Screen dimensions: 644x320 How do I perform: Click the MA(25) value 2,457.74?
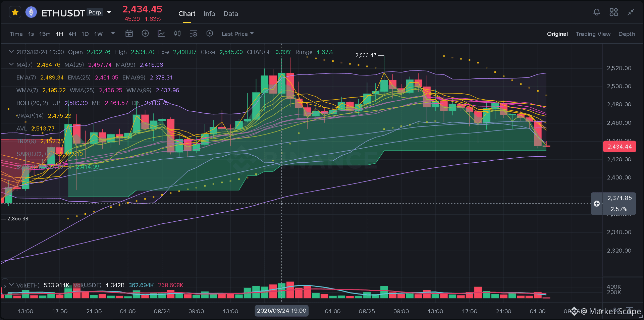(100, 65)
